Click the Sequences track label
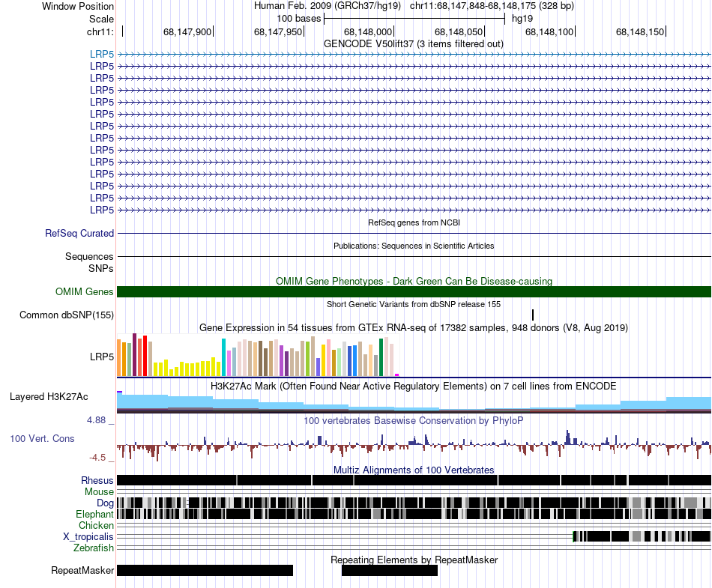Viewport: 712px width, 588px height. point(89,256)
